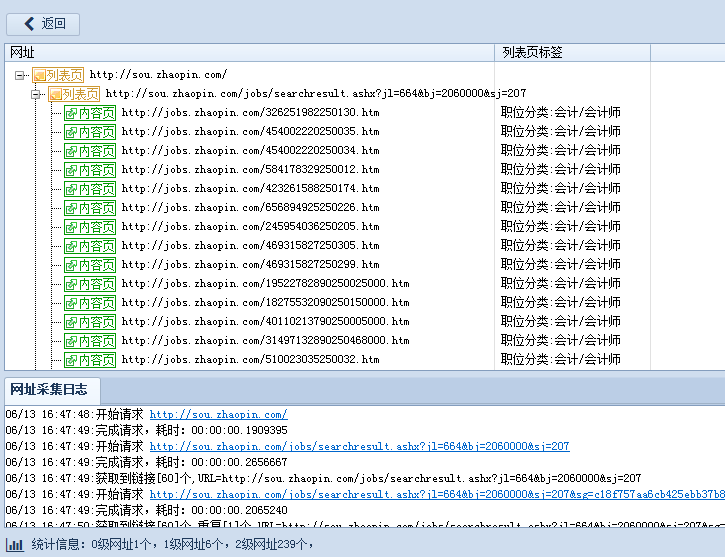Click 内容页 icon for 656894925250226.htm
This screenshot has width=725, height=557.
pyautogui.click(x=90, y=208)
